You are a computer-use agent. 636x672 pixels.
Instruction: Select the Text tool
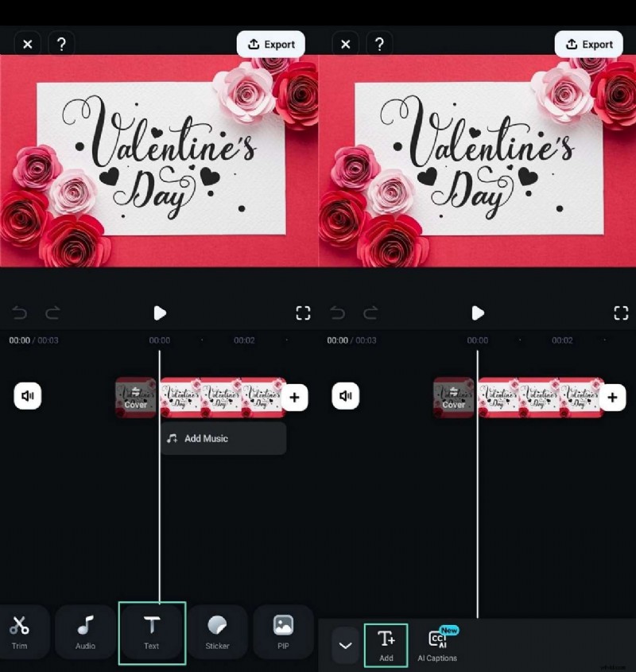(x=151, y=632)
